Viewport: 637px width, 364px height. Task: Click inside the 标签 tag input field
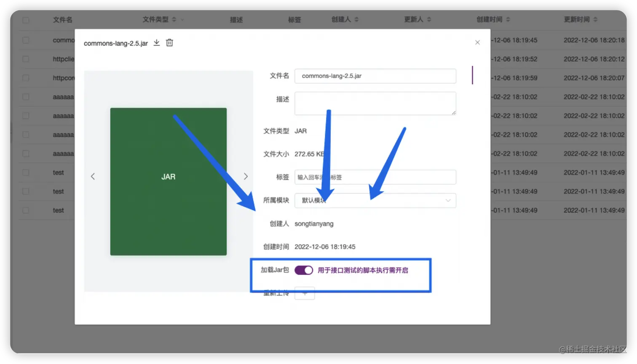point(375,177)
